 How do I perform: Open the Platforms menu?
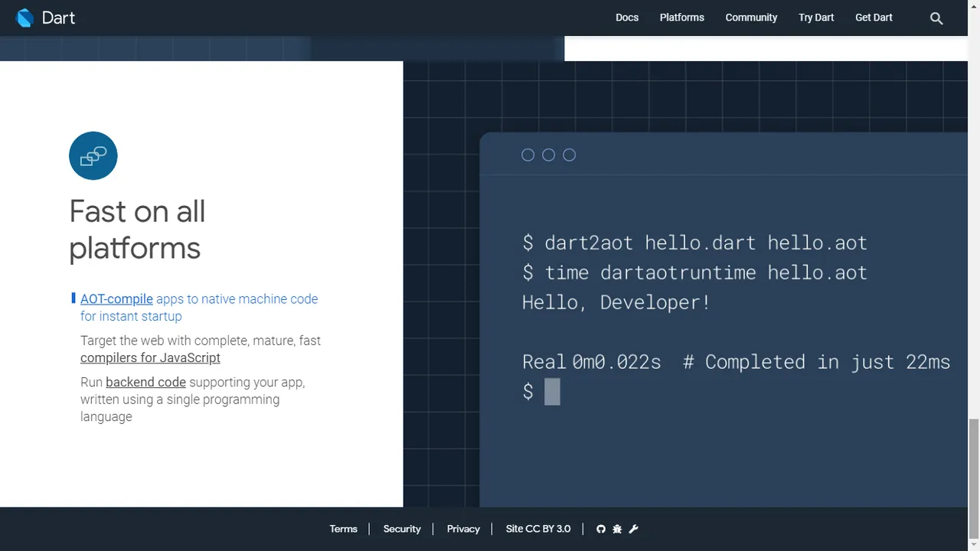tap(682, 18)
